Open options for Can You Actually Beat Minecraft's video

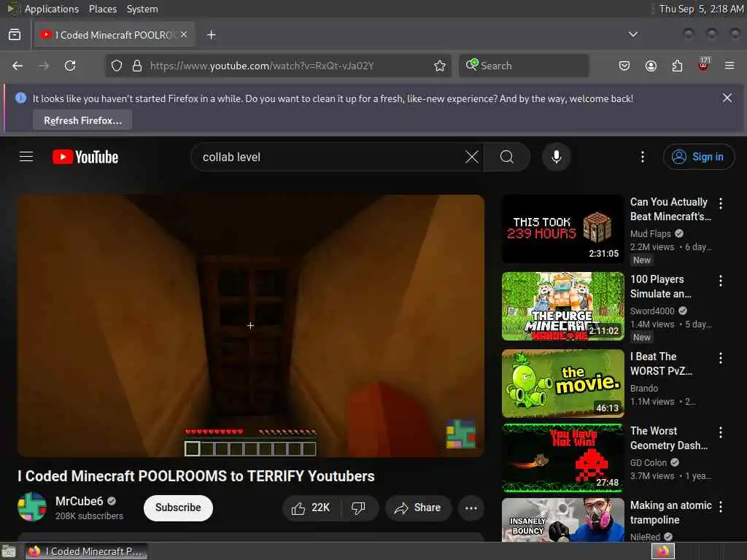(x=720, y=203)
